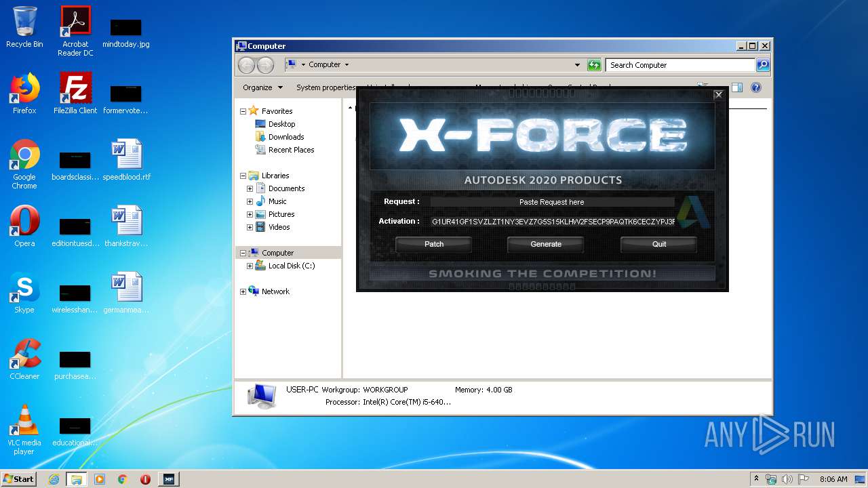
Task: Open the Skype desktop shortcut
Action: [24, 293]
